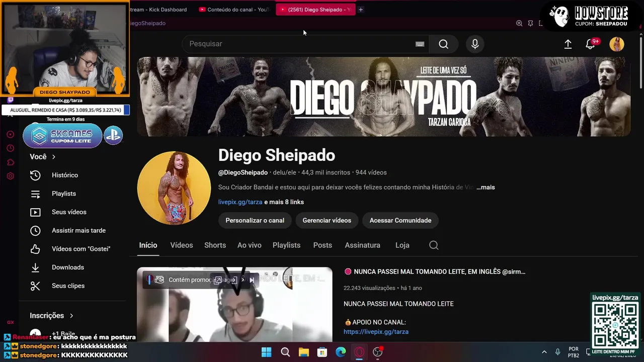
Task: Select the Vídeos channel tab
Action: [182, 245]
